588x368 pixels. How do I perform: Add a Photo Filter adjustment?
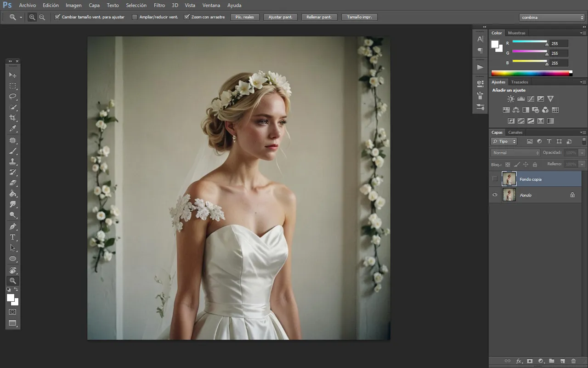point(535,110)
